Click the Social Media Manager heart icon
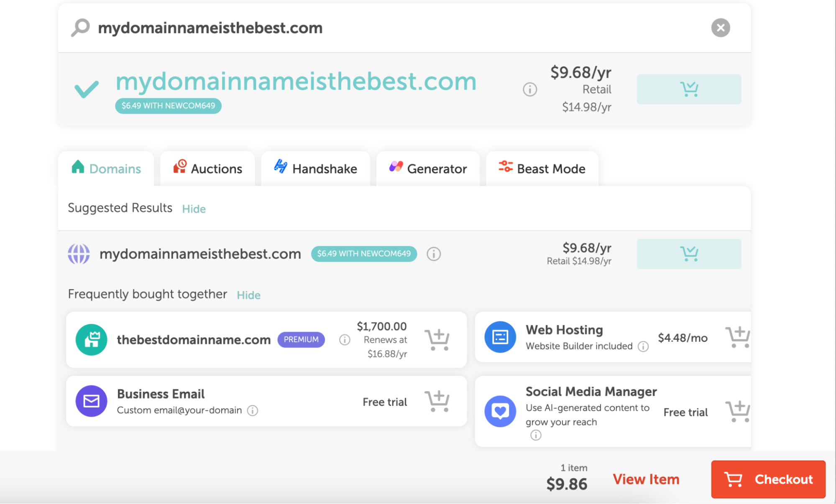Image resolution: width=836 pixels, height=504 pixels. (500, 411)
